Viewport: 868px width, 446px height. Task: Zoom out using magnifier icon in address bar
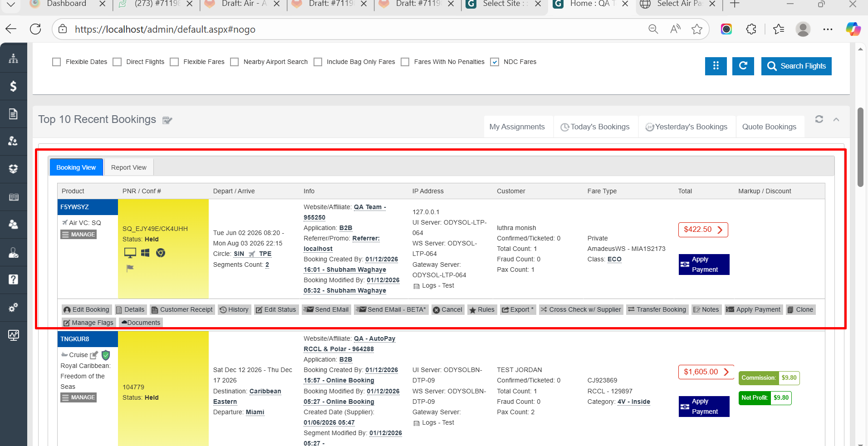coord(653,29)
